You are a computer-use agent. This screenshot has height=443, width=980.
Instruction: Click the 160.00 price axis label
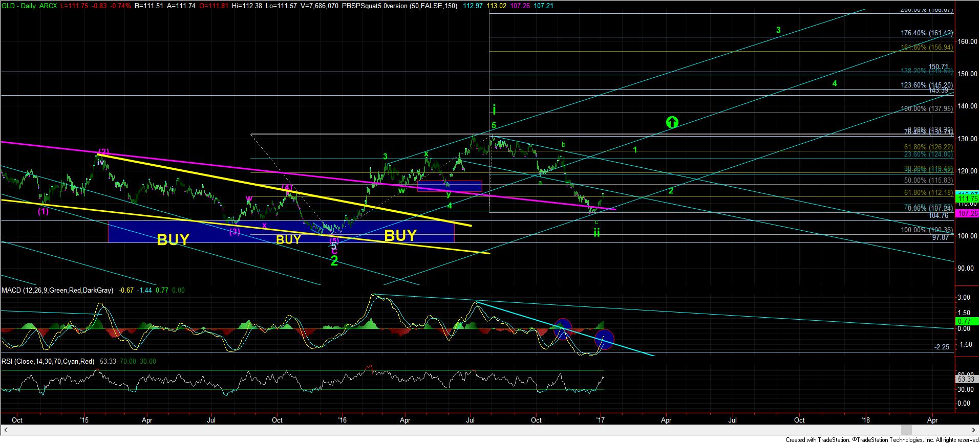click(967, 42)
